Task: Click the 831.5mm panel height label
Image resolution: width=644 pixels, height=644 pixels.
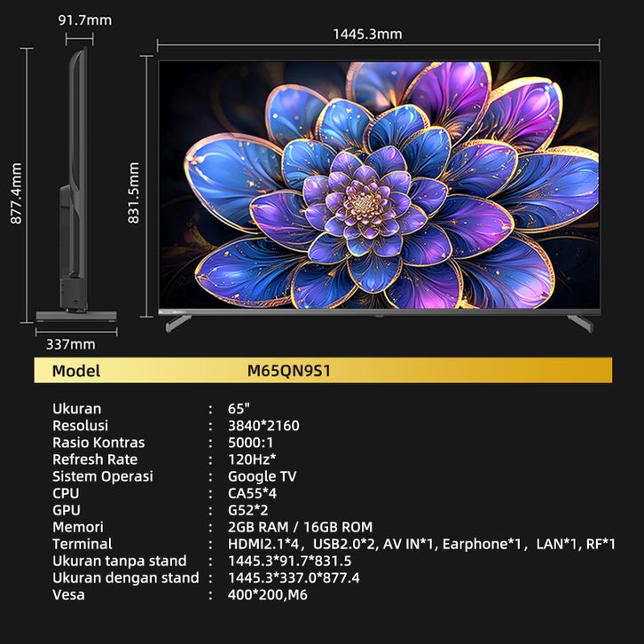Action: (134, 192)
